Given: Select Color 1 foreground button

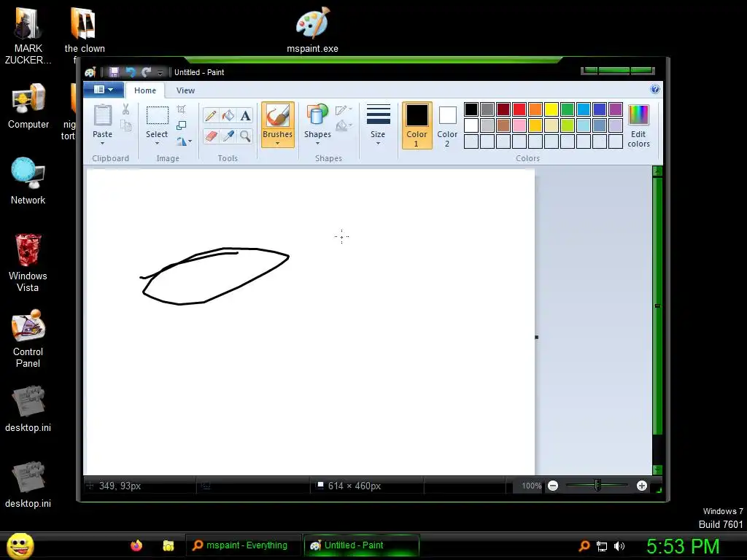Looking at the screenshot, I should [x=417, y=125].
